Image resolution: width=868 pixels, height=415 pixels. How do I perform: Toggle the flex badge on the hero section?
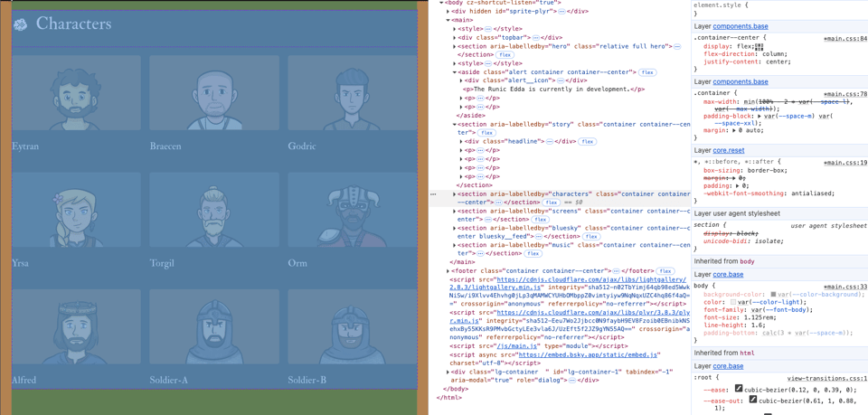(x=505, y=55)
